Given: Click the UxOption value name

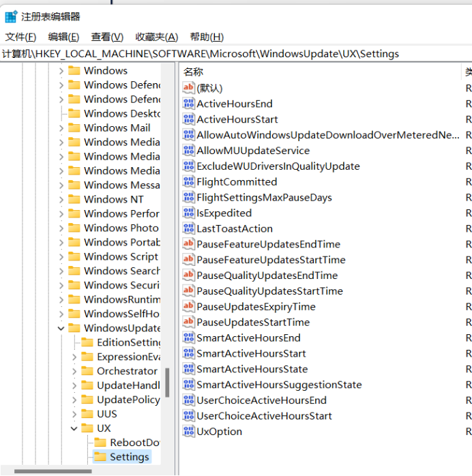Looking at the screenshot, I should (x=219, y=432).
